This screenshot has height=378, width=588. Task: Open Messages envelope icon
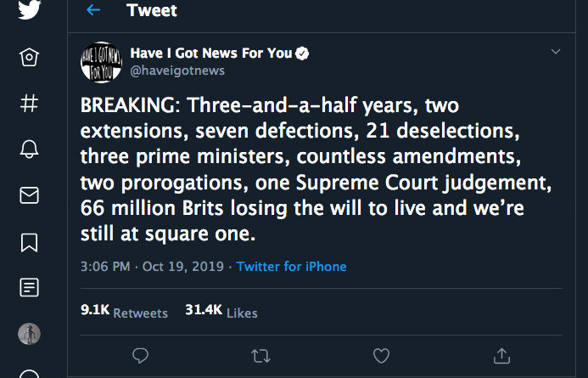(x=29, y=196)
